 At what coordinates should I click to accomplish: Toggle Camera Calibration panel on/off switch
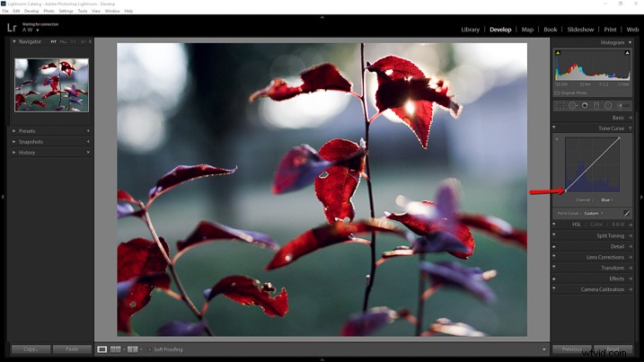click(554, 288)
